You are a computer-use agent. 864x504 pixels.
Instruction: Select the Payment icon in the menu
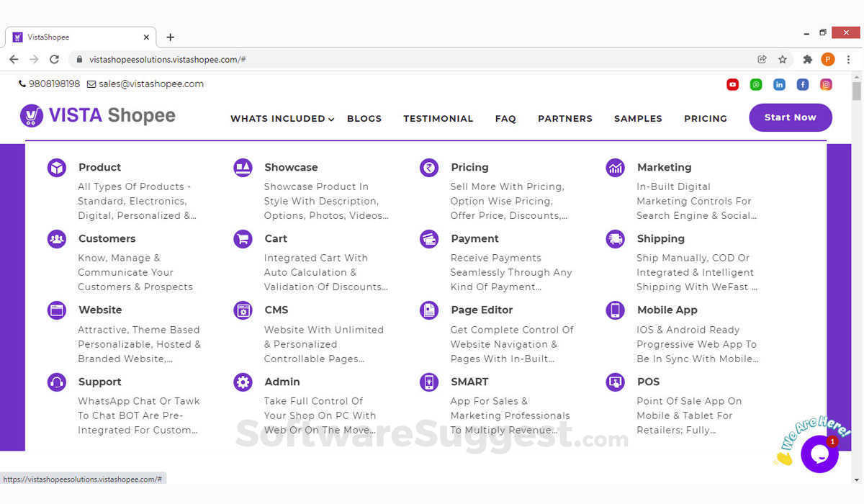[428, 238]
